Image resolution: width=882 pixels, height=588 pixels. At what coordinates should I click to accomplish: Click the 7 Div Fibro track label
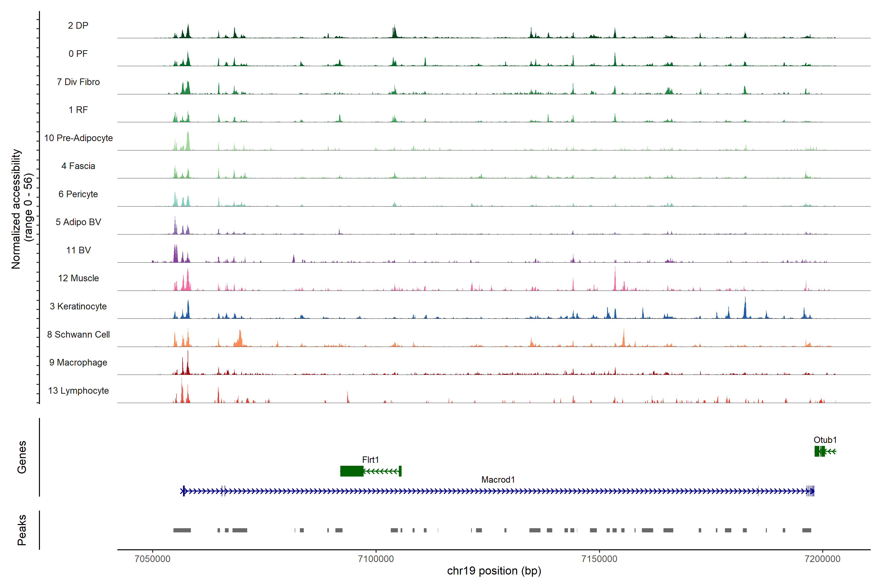78,82
